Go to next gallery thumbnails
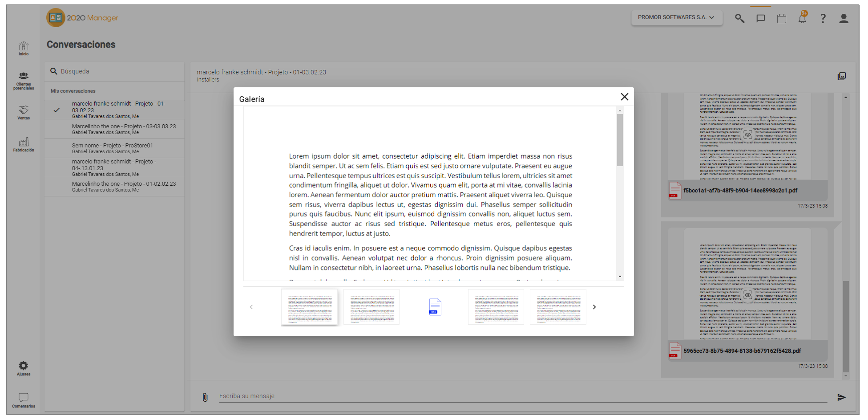 594,307
